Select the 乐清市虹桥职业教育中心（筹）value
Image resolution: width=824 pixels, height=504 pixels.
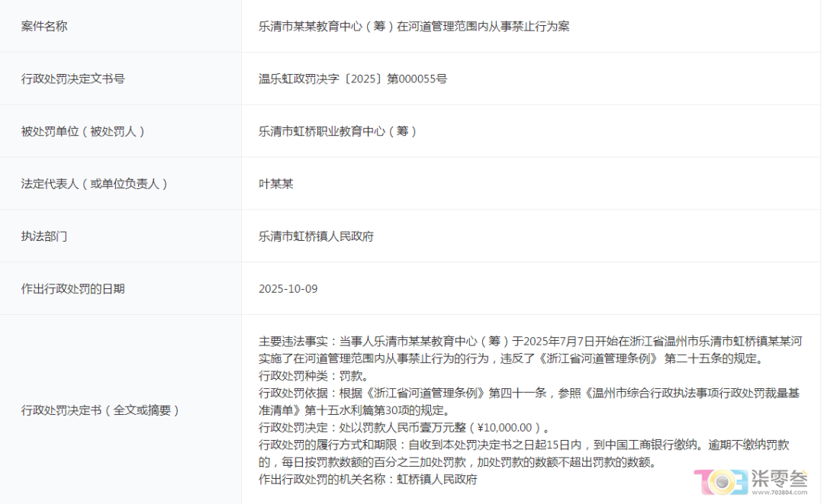click(338, 131)
